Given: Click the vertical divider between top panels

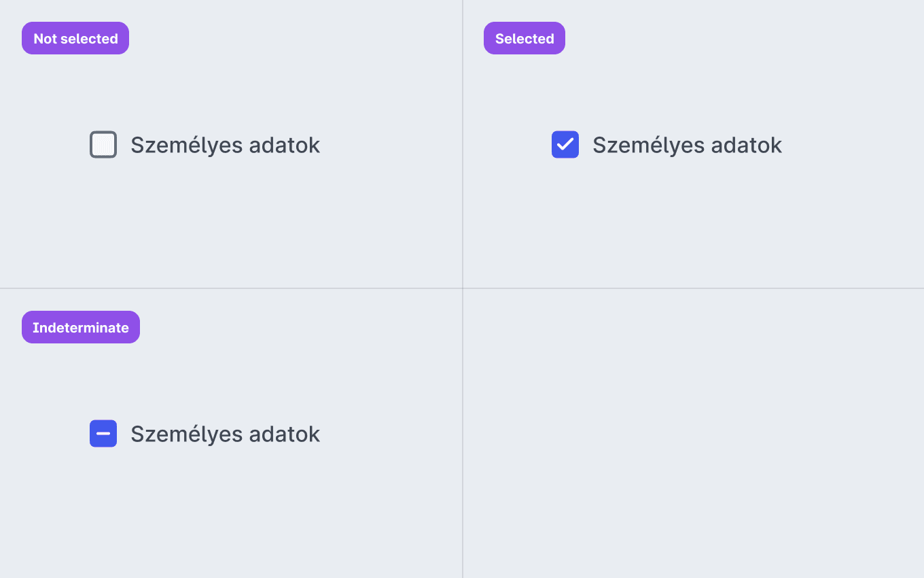Looking at the screenshot, I should [463, 143].
